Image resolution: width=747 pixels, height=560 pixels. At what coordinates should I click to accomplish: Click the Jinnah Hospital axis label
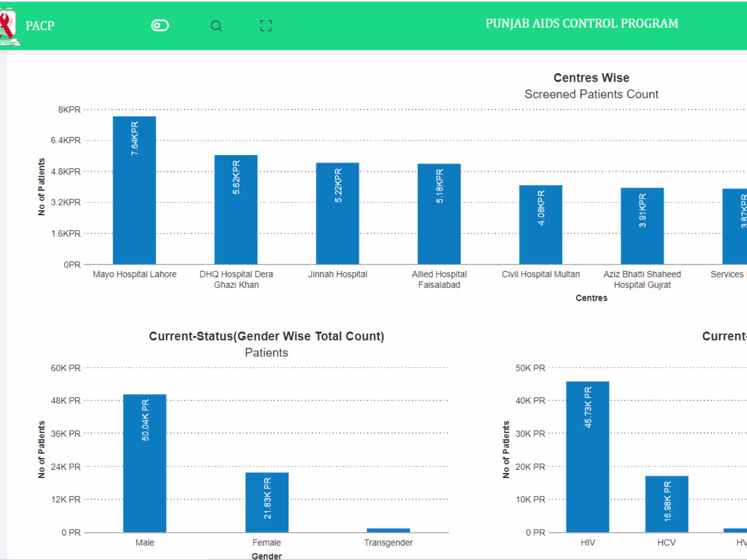338,274
